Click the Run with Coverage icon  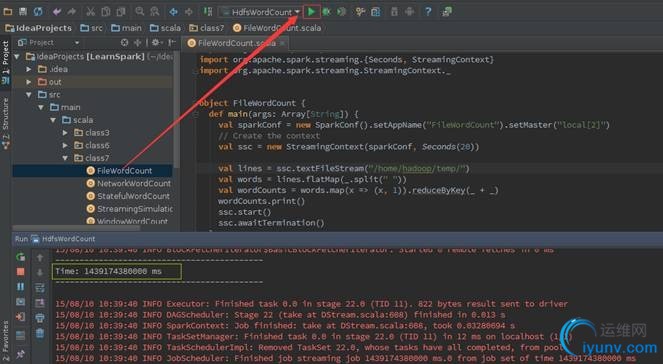click(342, 12)
